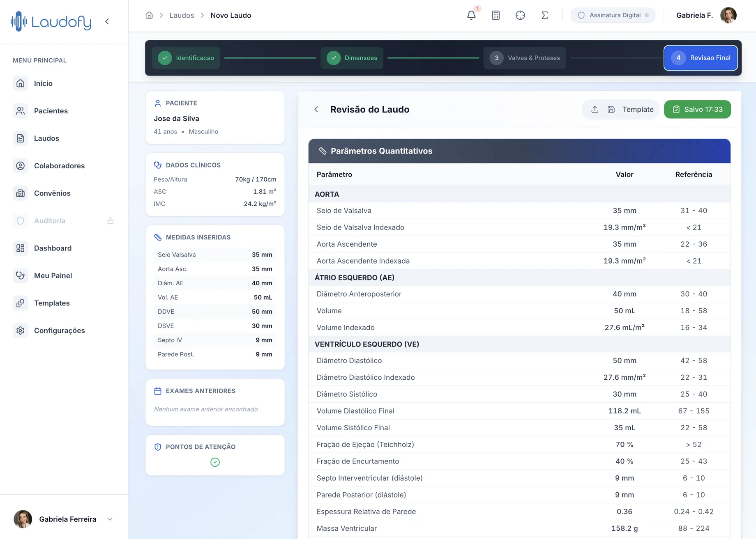Click Massa Ventricular value 158.2 g

tap(624, 528)
